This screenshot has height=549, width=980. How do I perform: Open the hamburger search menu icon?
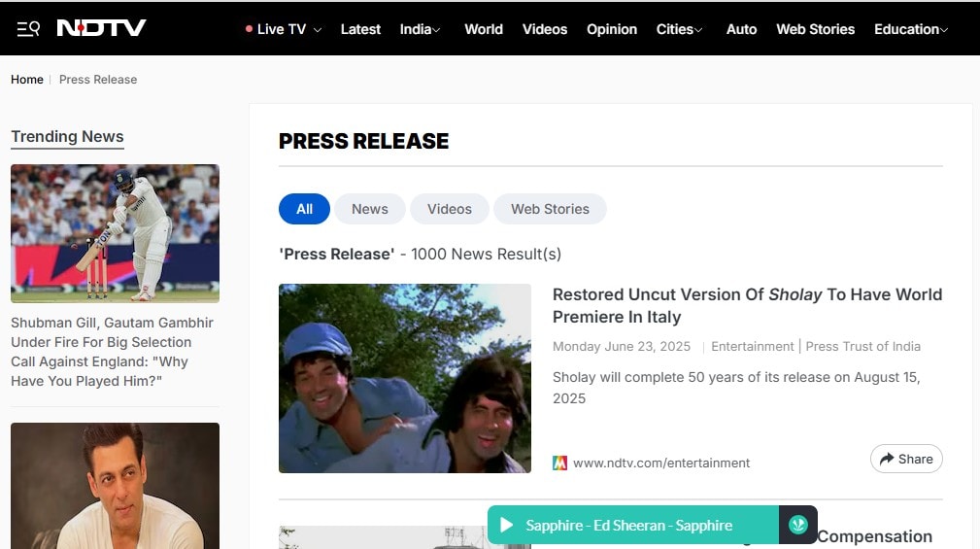(x=28, y=29)
